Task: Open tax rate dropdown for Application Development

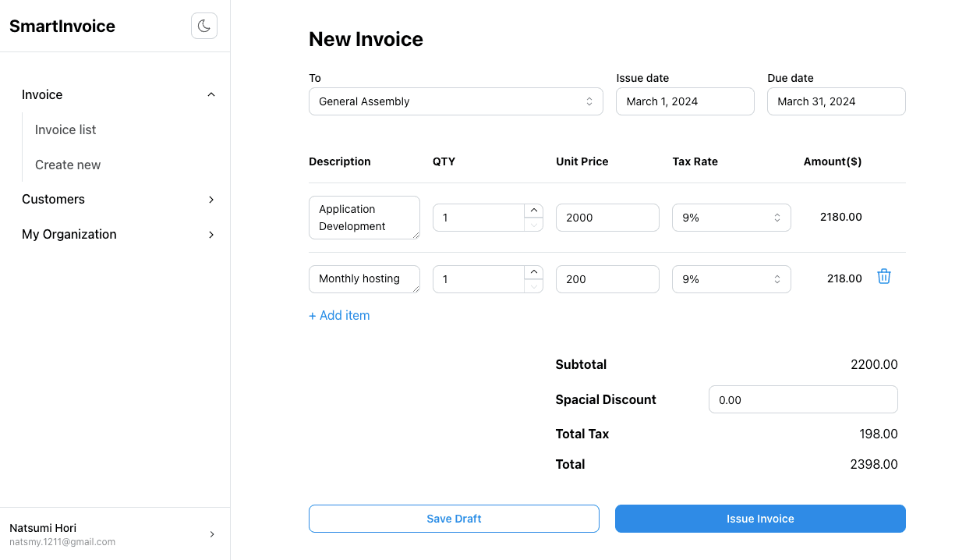Action: pos(731,218)
